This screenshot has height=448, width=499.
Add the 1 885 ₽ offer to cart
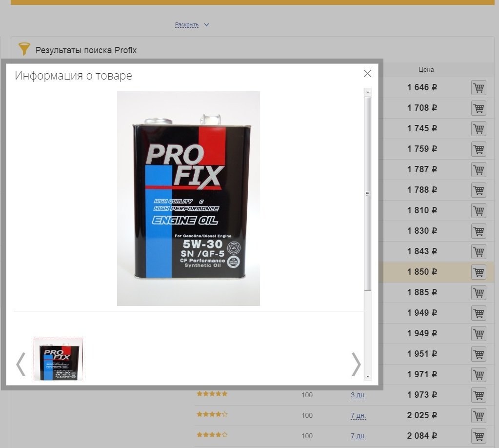pos(479,292)
